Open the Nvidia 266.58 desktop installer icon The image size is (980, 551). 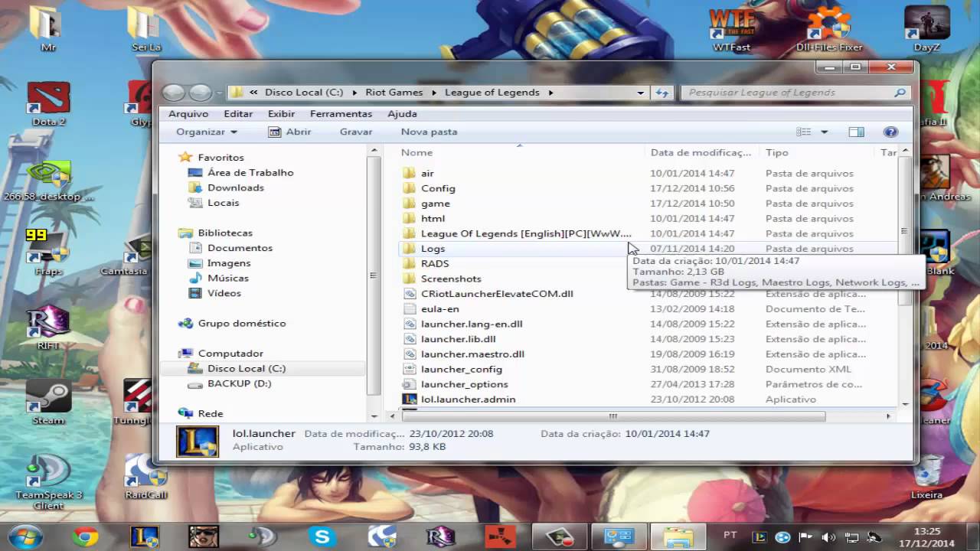click(x=48, y=180)
